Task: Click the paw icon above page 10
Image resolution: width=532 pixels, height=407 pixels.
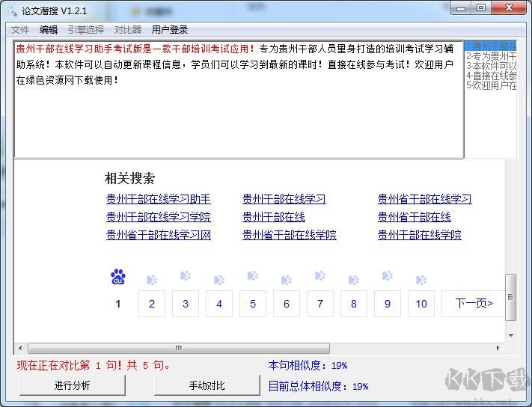Action: (x=421, y=281)
